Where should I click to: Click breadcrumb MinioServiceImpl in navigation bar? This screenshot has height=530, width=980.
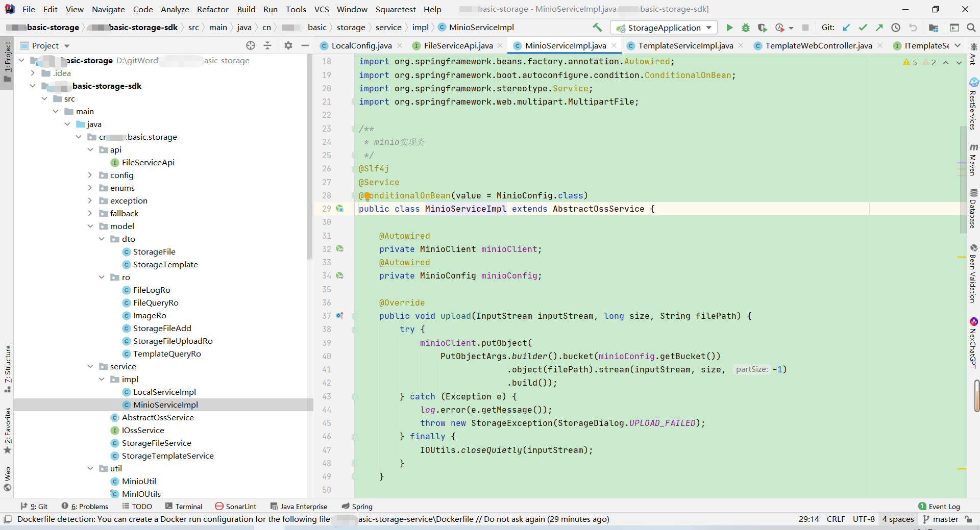pos(476,28)
